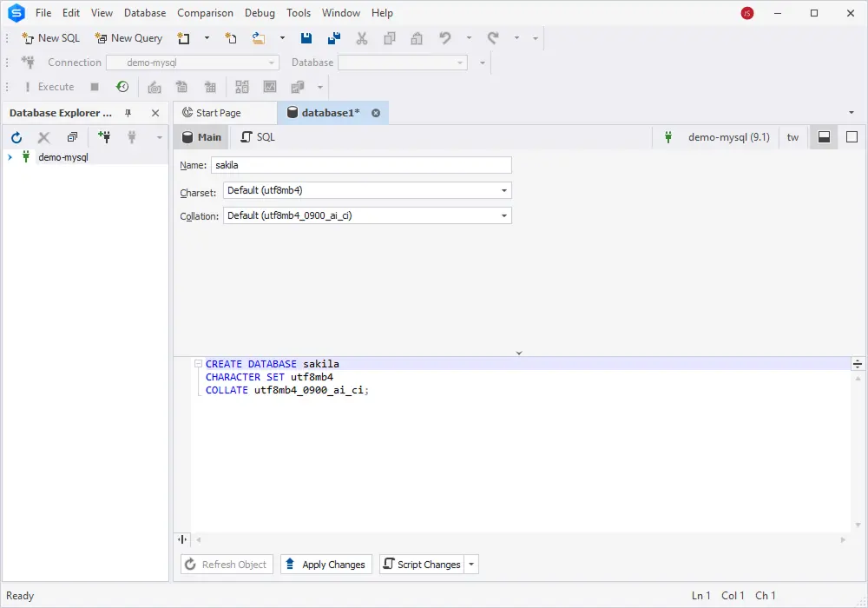Viewport: 868px width, 608px height.
Task: Click the Save icon in the toolbar
Action: click(306, 38)
